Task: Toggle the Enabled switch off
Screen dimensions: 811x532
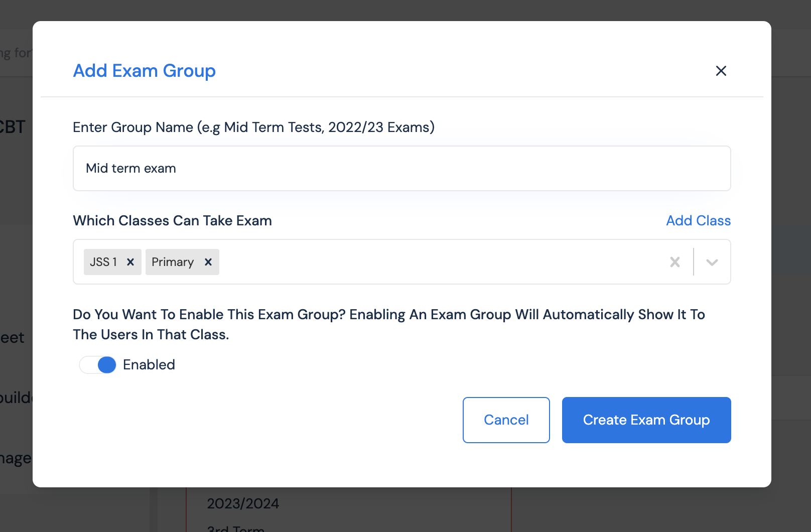Action: [98, 365]
